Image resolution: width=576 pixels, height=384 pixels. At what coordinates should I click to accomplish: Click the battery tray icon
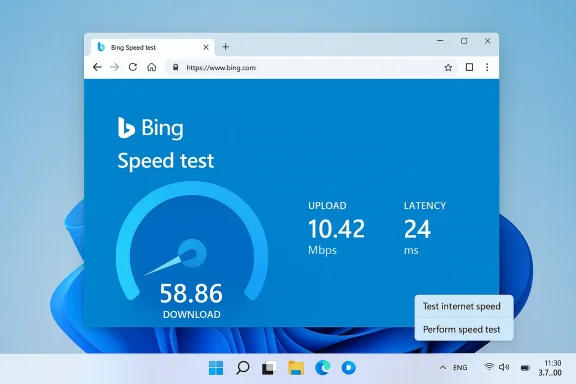525,368
